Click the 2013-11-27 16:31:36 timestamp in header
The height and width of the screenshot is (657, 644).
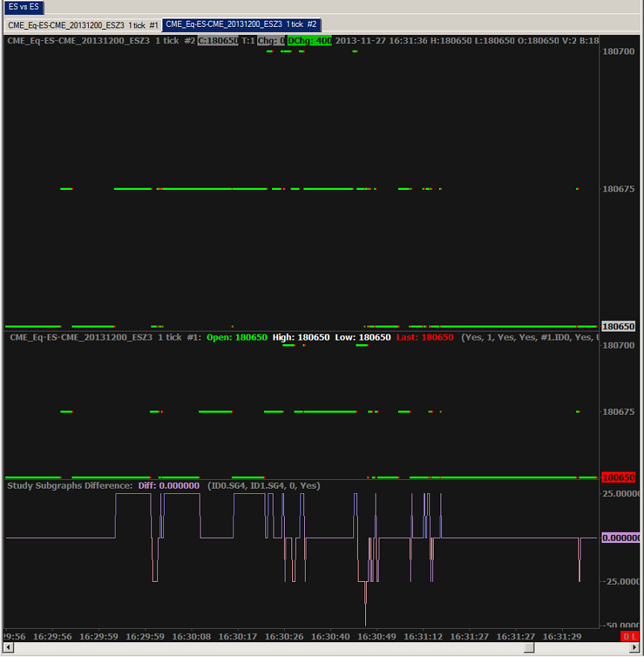pos(382,41)
